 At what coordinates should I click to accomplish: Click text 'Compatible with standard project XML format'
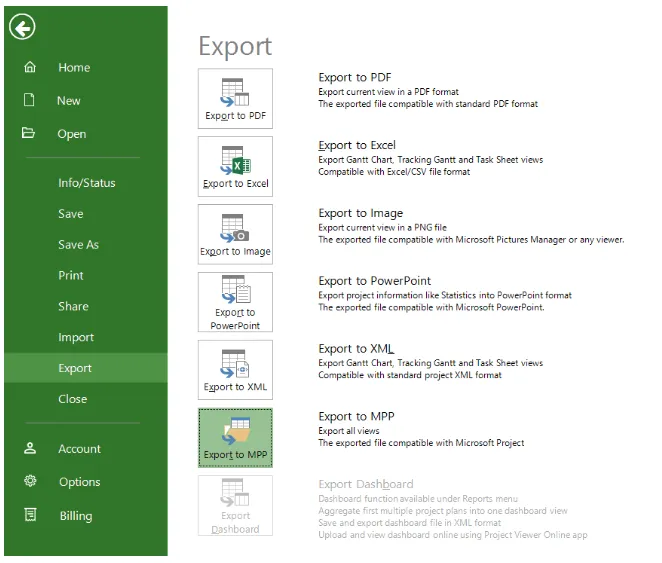tap(410, 375)
